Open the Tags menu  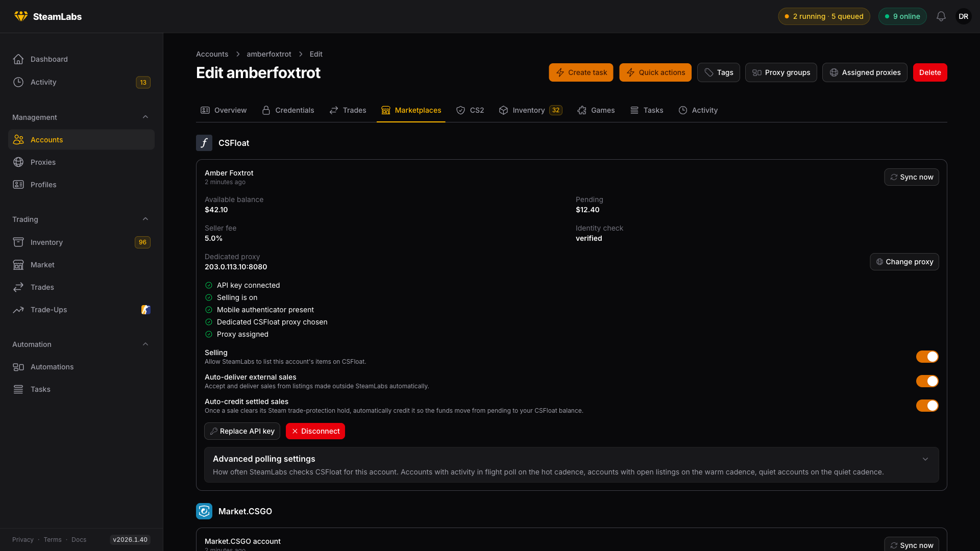[x=719, y=72]
